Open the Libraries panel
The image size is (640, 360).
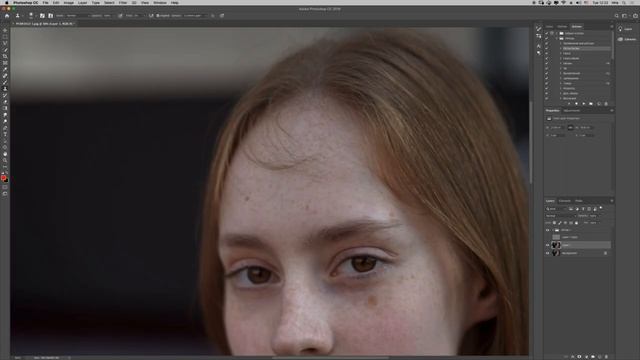click(x=627, y=39)
